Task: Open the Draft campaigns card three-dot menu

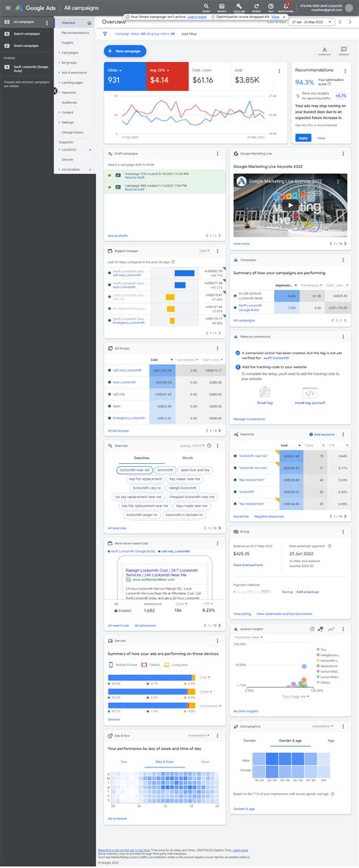Action: tap(217, 154)
